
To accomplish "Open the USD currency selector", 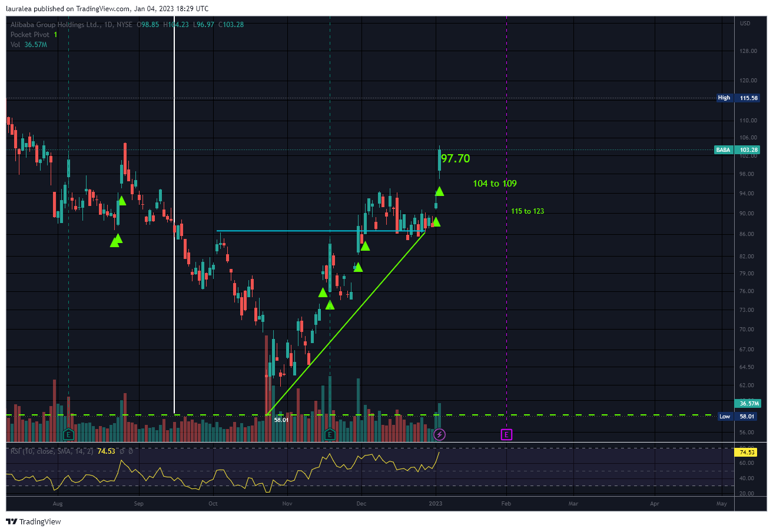I will (745, 24).
